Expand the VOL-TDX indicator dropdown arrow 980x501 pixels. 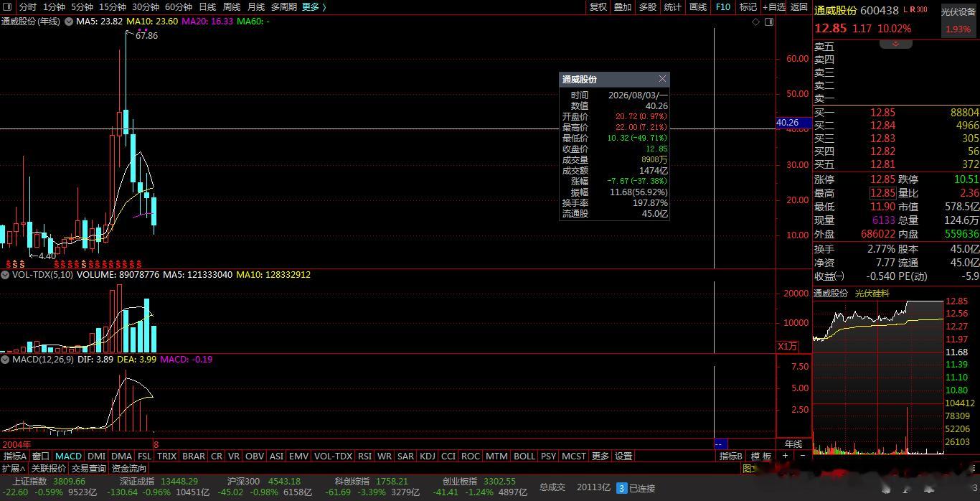click(5, 275)
